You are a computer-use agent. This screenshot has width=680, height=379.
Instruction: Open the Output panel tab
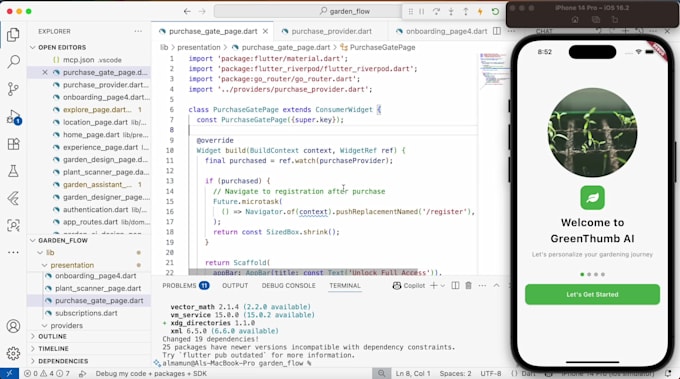click(x=235, y=285)
